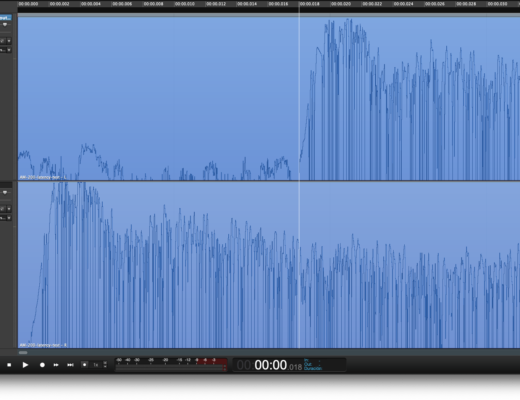520x400 pixels.
Task: Stop playback with the stop button
Action: pyautogui.click(x=9, y=365)
